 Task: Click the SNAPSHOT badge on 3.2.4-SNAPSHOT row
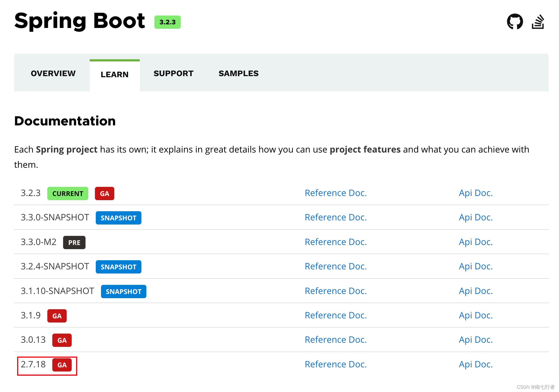tap(118, 267)
